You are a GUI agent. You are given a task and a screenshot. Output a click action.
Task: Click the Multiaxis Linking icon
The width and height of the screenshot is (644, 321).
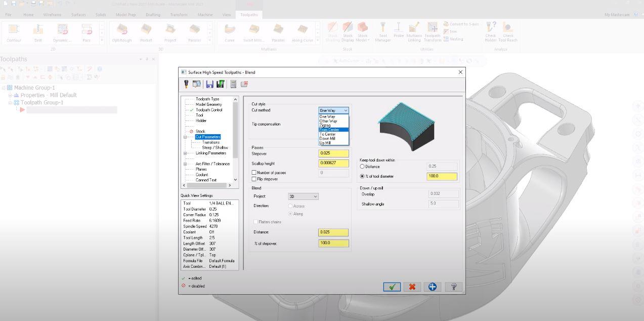point(414,32)
